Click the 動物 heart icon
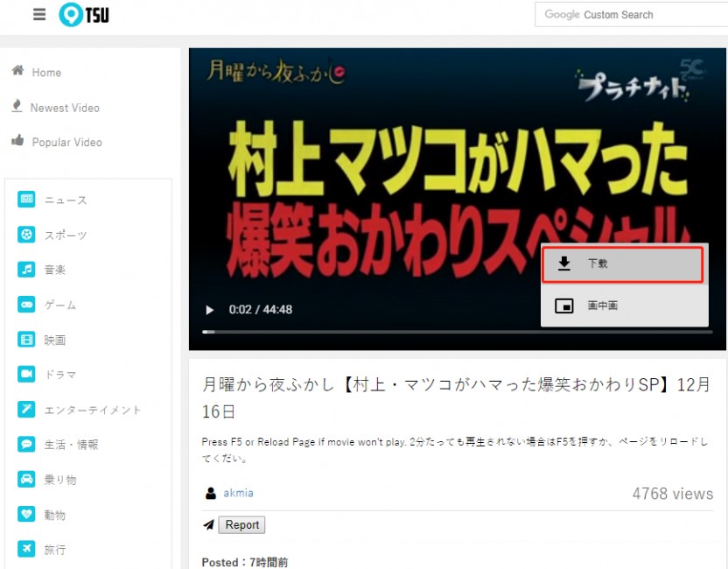728x569 pixels. [x=26, y=514]
